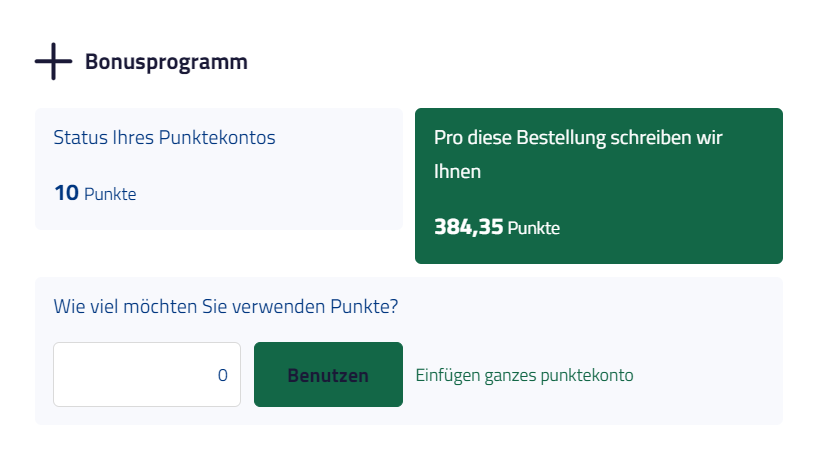Click the 'Punkte' label after the 10
Screen dimensions: 828x459
(x=110, y=194)
